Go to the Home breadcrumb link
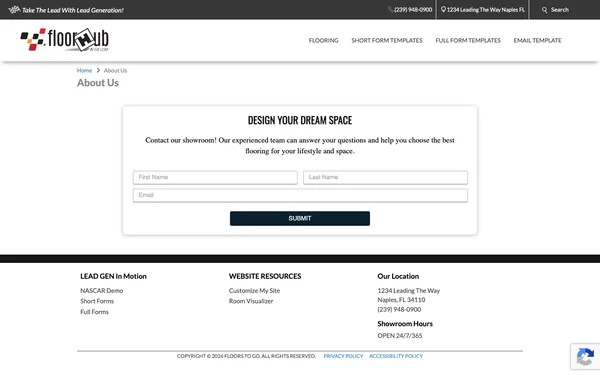This screenshot has width=600, height=375. click(84, 70)
